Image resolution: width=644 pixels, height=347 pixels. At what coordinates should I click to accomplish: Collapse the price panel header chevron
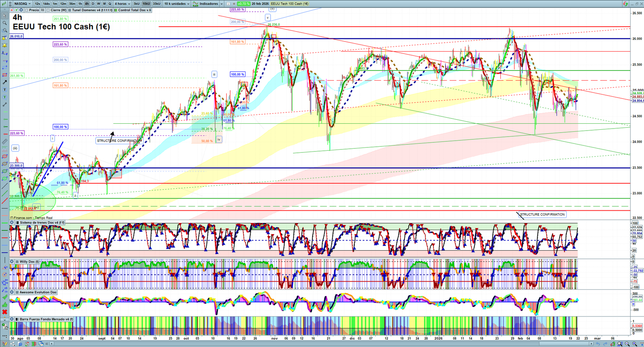coord(4,10)
